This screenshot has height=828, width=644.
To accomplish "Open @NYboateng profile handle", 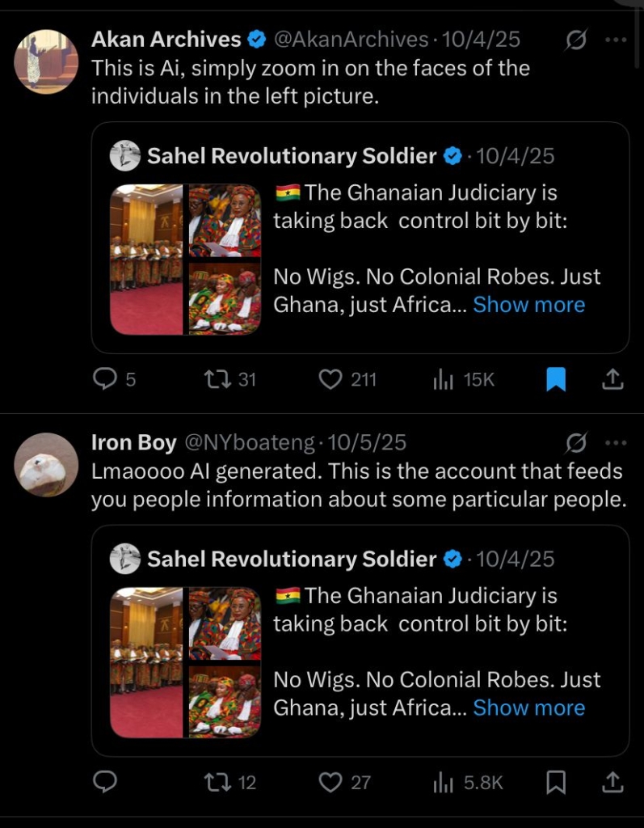I will 250,442.
